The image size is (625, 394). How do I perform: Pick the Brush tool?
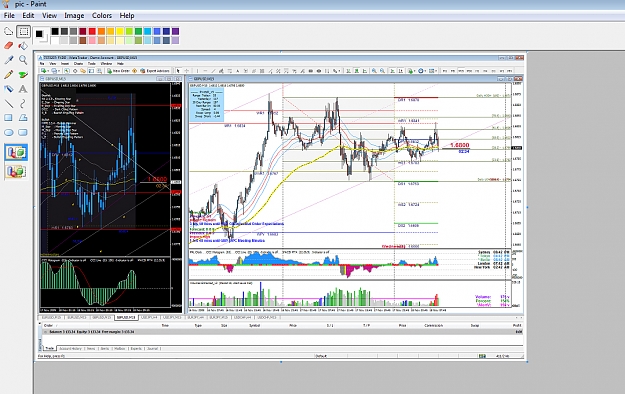point(23,75)
